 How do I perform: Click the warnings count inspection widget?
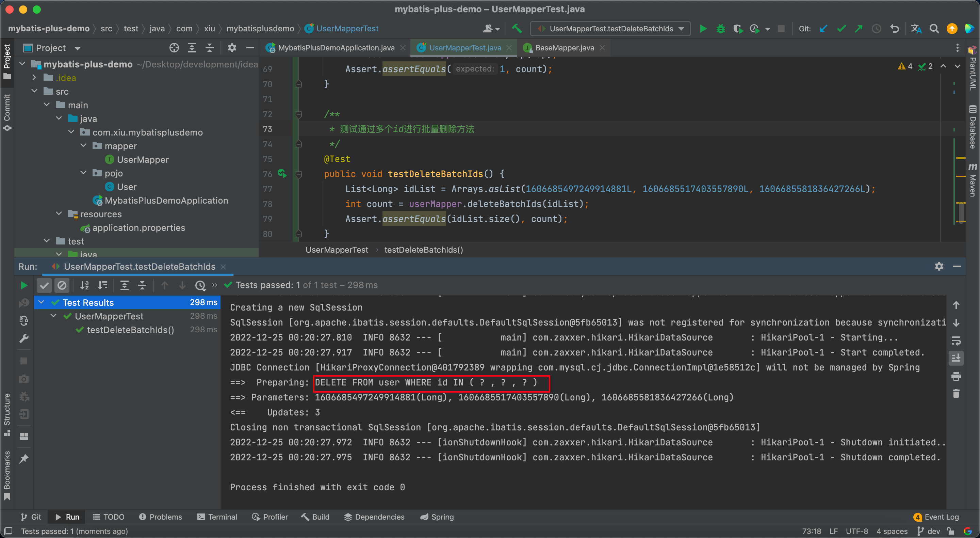point(905,66)
